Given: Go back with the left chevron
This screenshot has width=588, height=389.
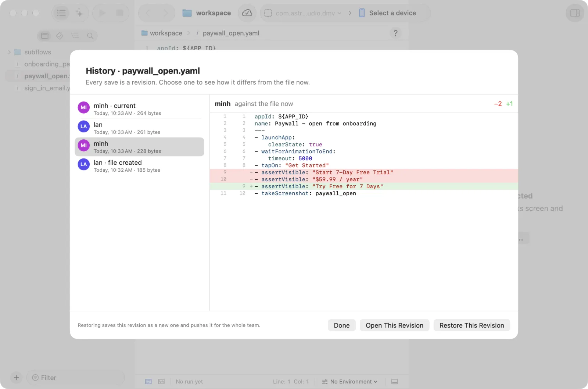Looking at the screenshot, I should [x=148, y=13].
